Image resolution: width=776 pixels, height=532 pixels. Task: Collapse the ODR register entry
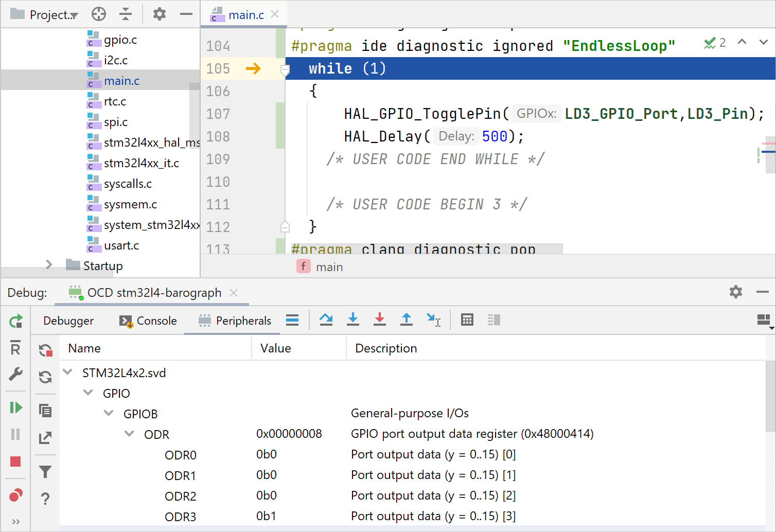click(129, 434)
